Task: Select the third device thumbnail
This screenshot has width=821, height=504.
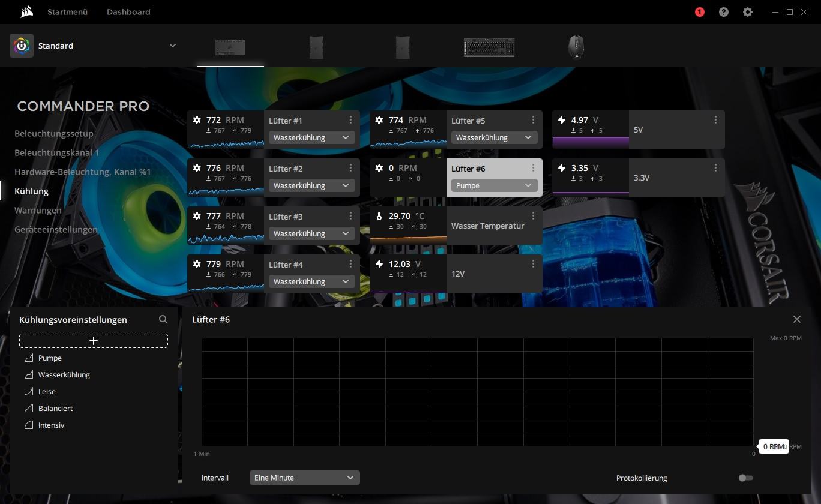Action: click(403, 47)
